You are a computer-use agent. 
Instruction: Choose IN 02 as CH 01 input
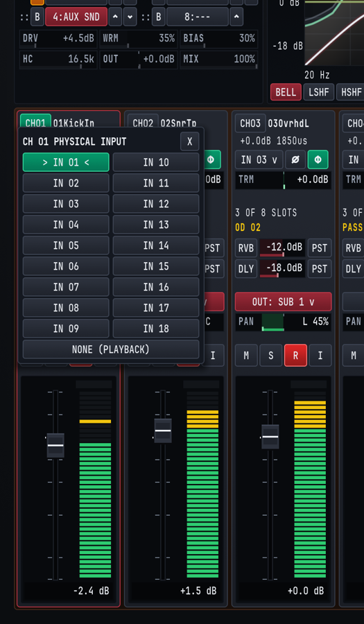pos(66,182)
